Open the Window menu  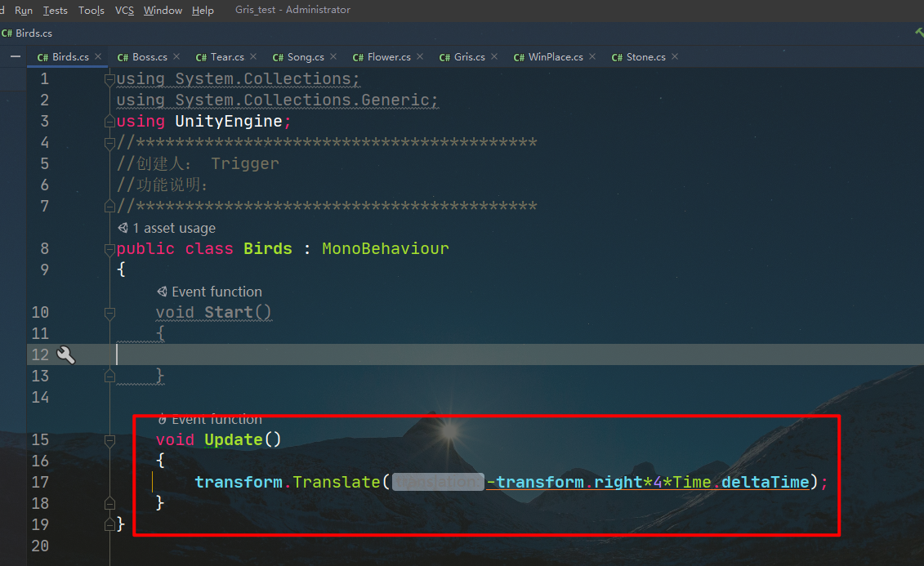163,10
